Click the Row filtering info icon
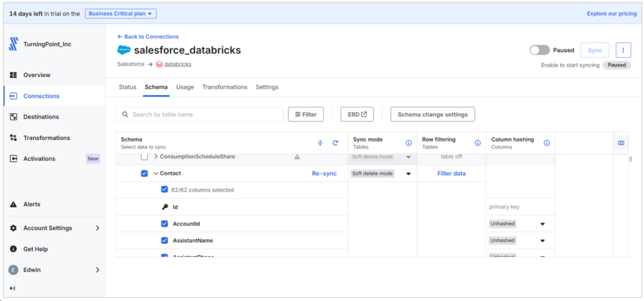644x301 pixels. [478, 143]
